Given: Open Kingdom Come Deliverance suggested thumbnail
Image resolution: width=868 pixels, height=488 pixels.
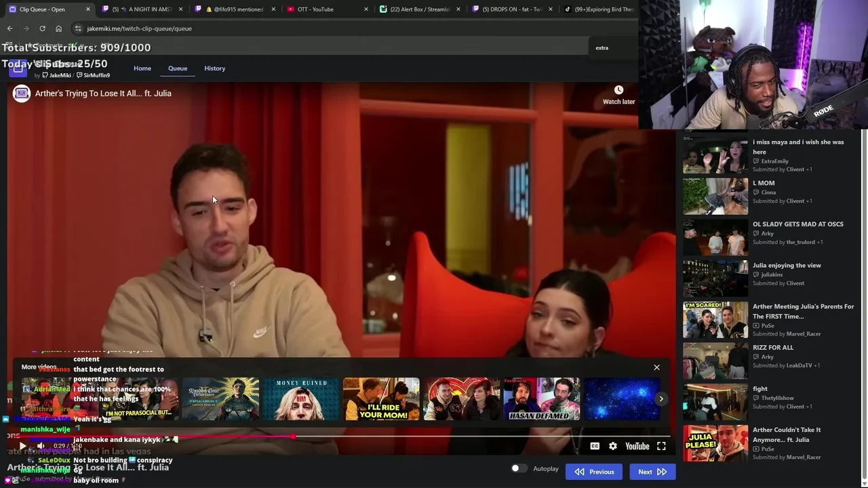Looking at the screenshot, I should coord(220,399).
